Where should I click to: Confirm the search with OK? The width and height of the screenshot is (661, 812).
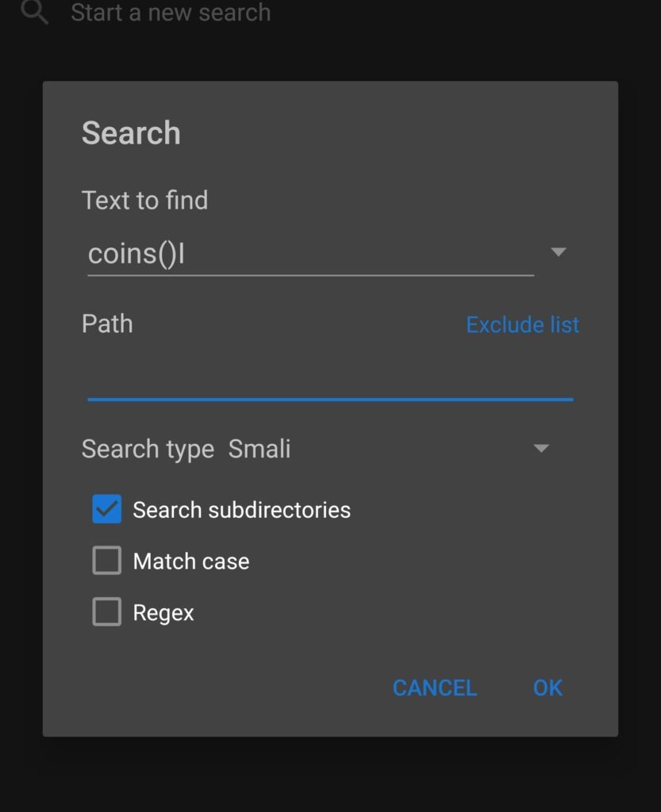(548, 688)
